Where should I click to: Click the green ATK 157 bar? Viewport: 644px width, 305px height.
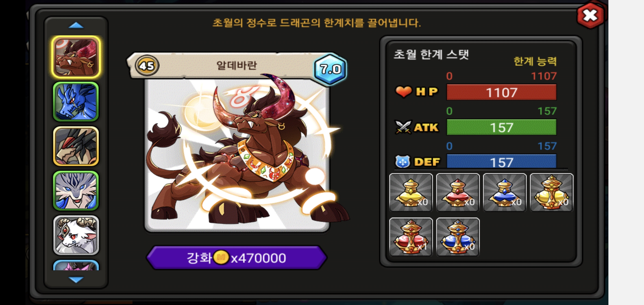click(501, 127)
